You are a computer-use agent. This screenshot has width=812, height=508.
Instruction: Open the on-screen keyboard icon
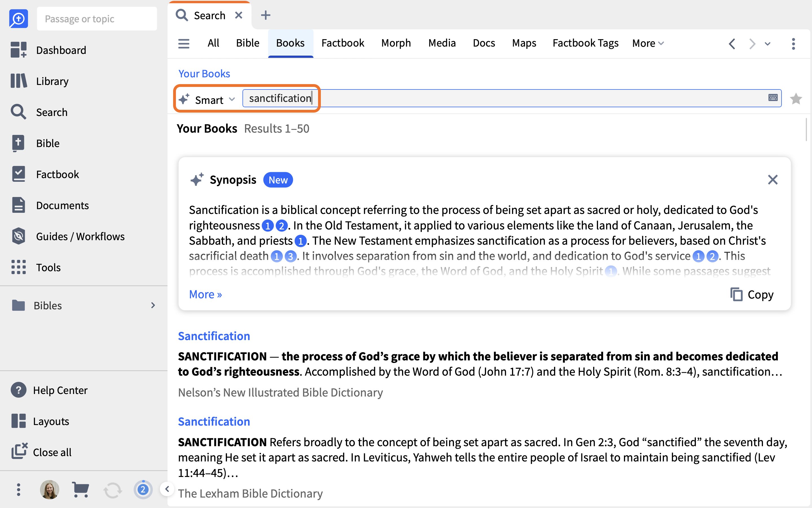[x=773, y=97]
